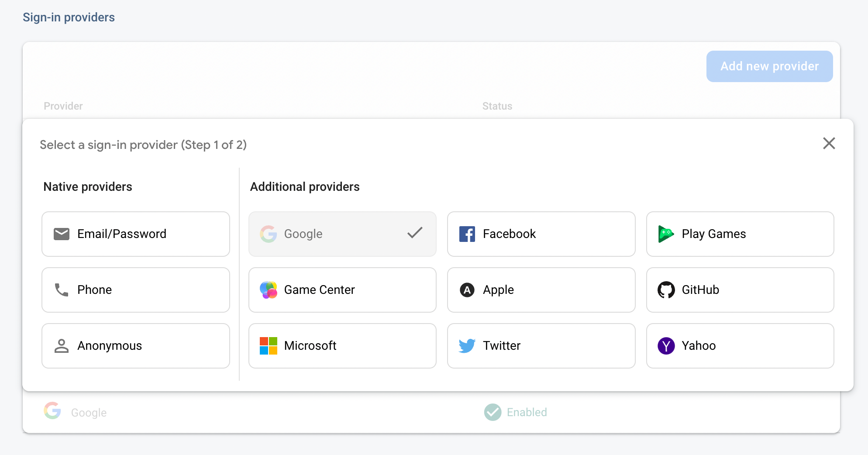Click the Twitter bird icon

467,346
